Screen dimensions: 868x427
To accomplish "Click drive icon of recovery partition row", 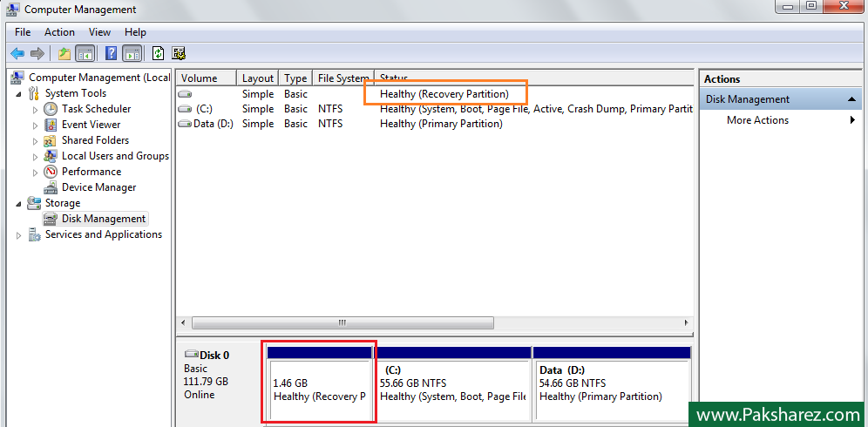I will pos(185,94).
